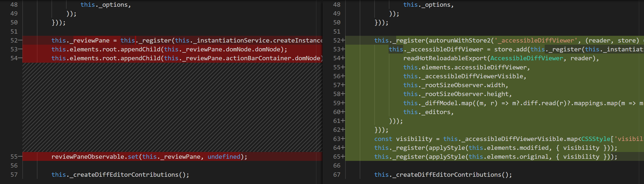Select the plus marker on right line 56
This screenshot has width=644, height=184.
point(343,76)
